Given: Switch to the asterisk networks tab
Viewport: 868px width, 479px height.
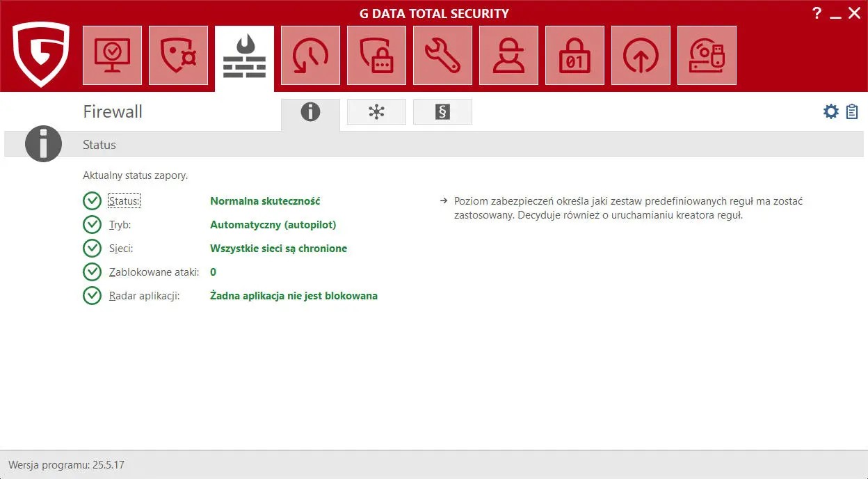Looking at the screenshot, I should 376,111.
